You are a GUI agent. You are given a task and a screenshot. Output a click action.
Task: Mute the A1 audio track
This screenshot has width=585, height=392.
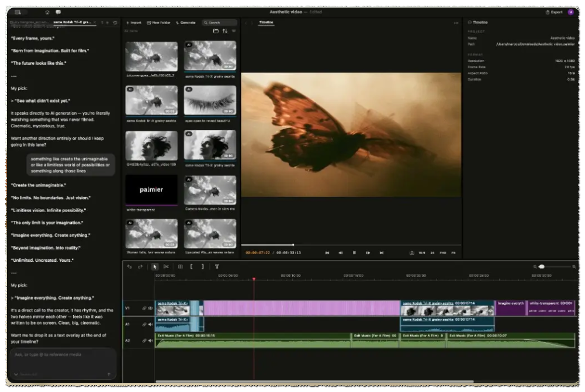[x=150, y=324]
